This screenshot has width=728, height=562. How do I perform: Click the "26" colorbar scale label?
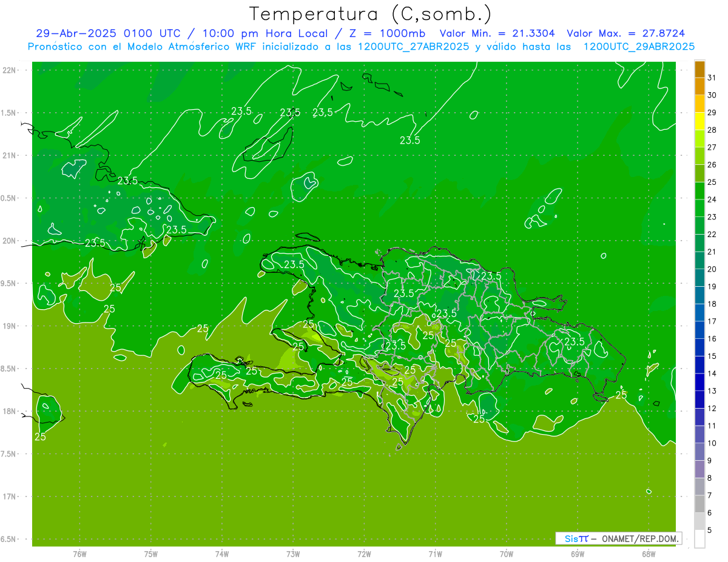712,164
